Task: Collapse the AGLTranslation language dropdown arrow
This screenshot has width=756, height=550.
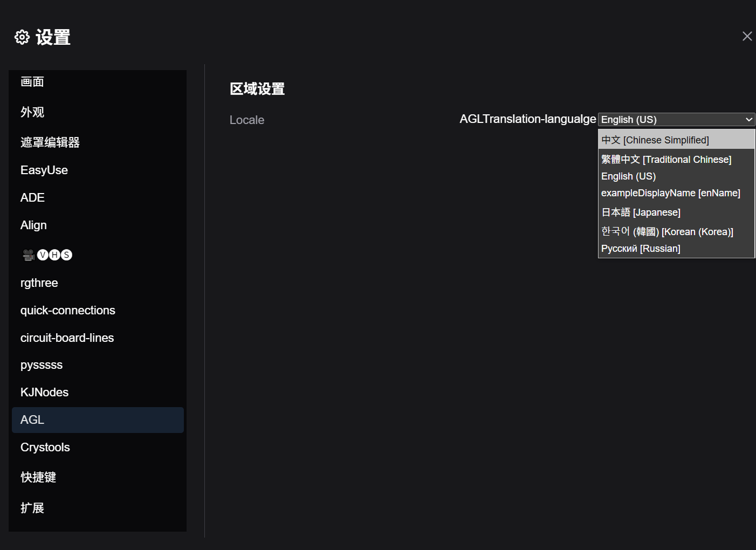Action: (748, 120)
